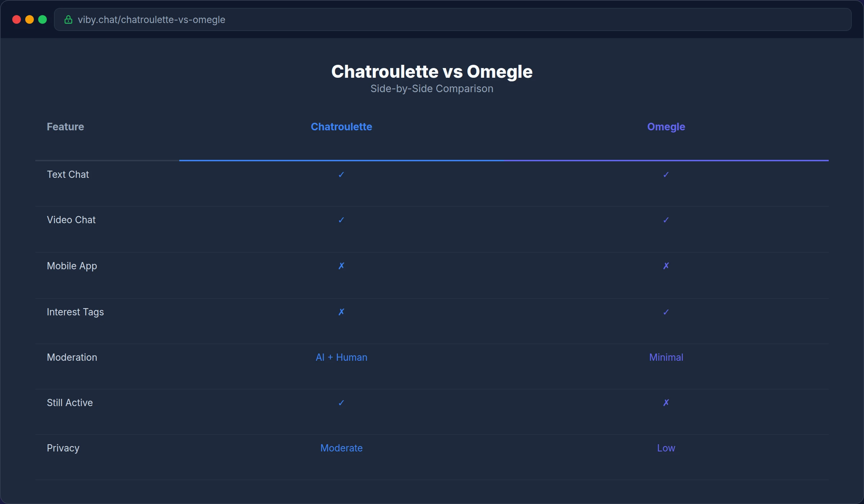Click the Video Chat checkmark under Omegle
The height and width of the screenshot is (504, 864).
(x=666, y=220)
